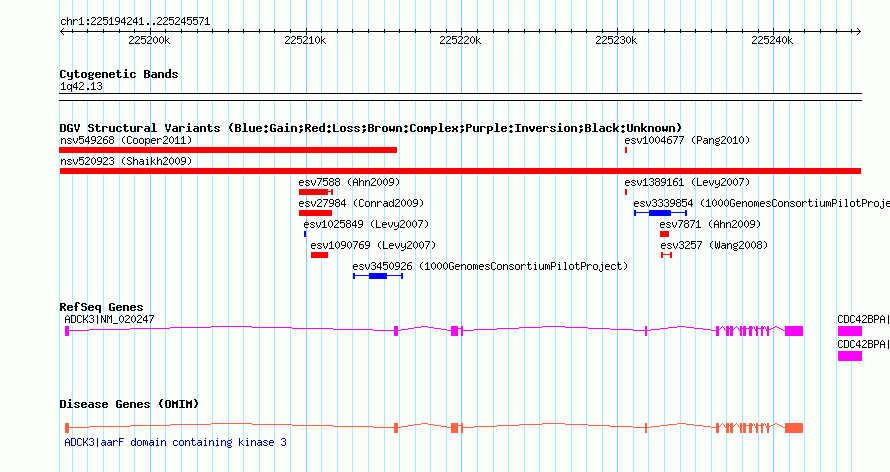This screenshot has width=890, height=472.
Task: Click the OMIM ADCK3 orange last exon
Action: click(x=794, y=428)
